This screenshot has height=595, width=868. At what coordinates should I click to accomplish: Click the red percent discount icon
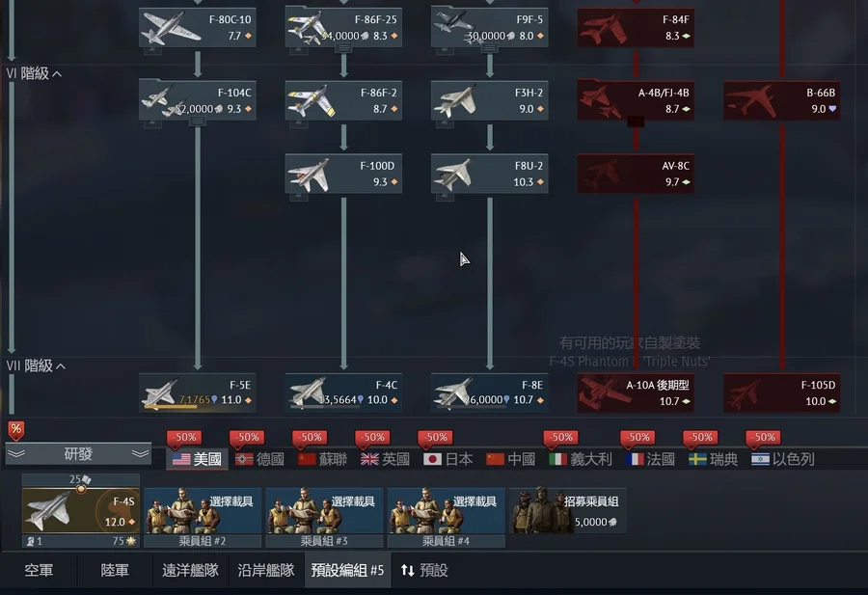pos(16,430)
